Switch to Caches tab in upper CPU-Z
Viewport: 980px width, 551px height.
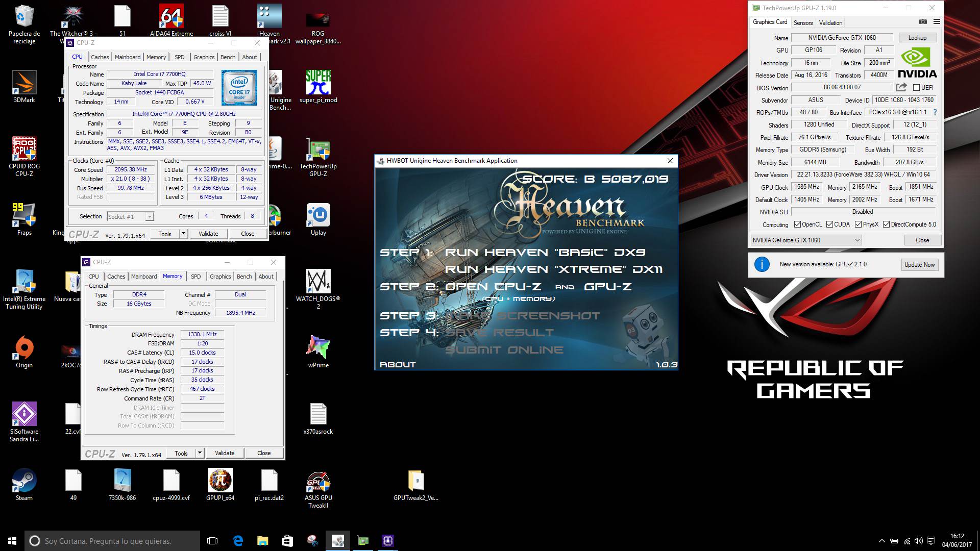[100, 57]
